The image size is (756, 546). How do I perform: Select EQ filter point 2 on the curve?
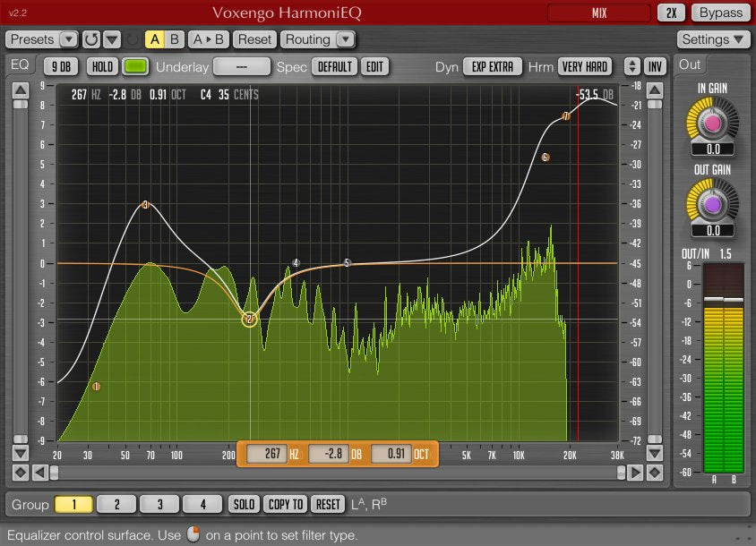tap(250, 319)
